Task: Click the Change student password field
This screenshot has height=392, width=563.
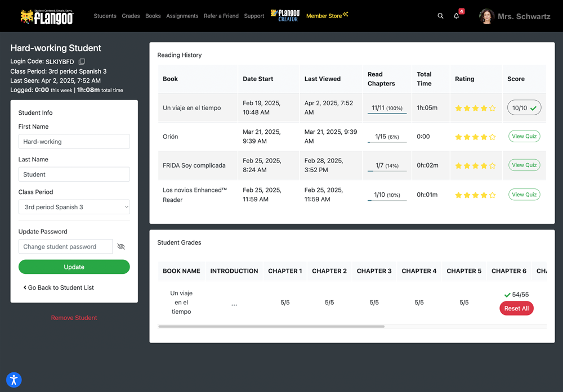Action: pyautogui.click(x=65, y=246)
